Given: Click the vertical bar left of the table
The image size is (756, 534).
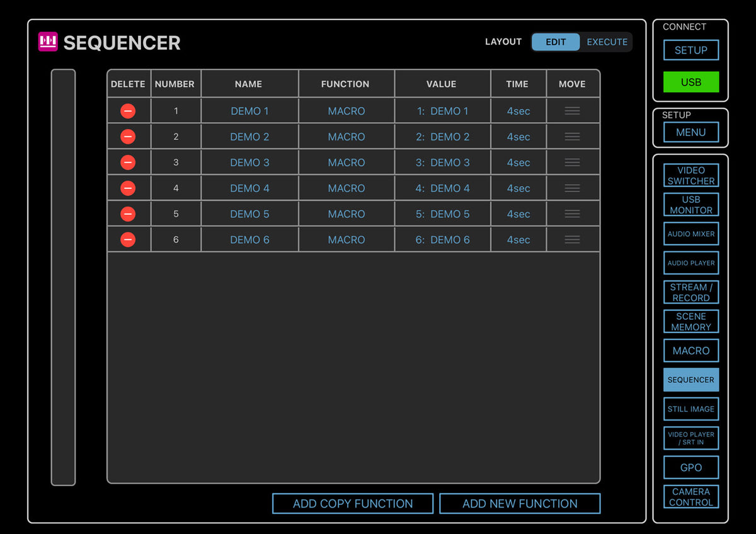Looking at the screenshot, I should pyautogui.click(x=63, y=277).
